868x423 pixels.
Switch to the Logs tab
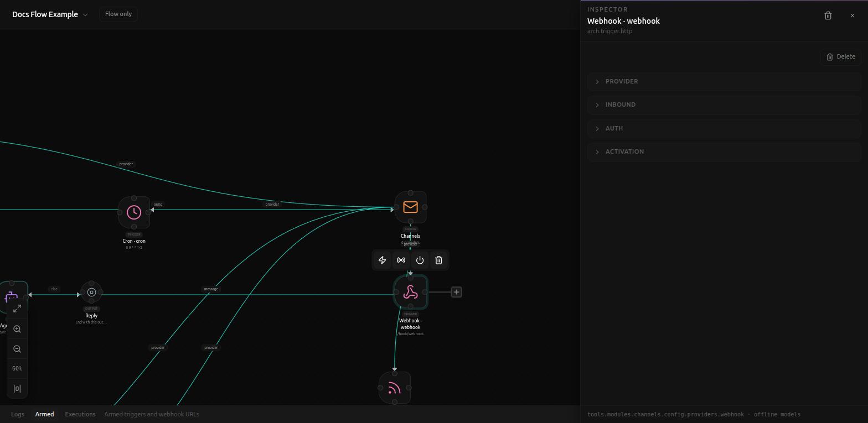coord(18,414)
